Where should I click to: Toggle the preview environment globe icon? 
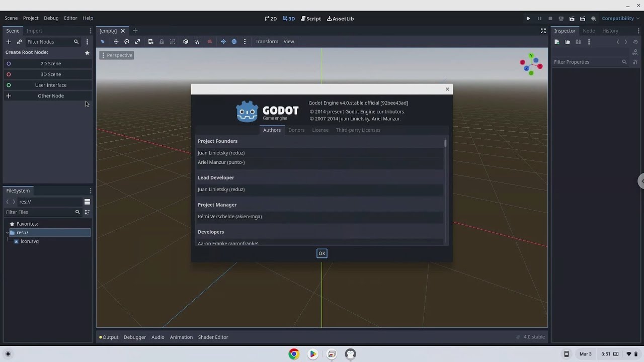(234, 42)
